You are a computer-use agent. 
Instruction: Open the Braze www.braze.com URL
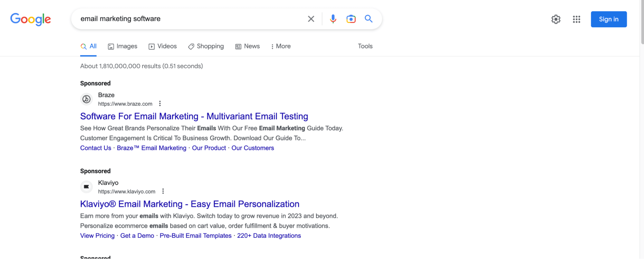tap(125, 104)
